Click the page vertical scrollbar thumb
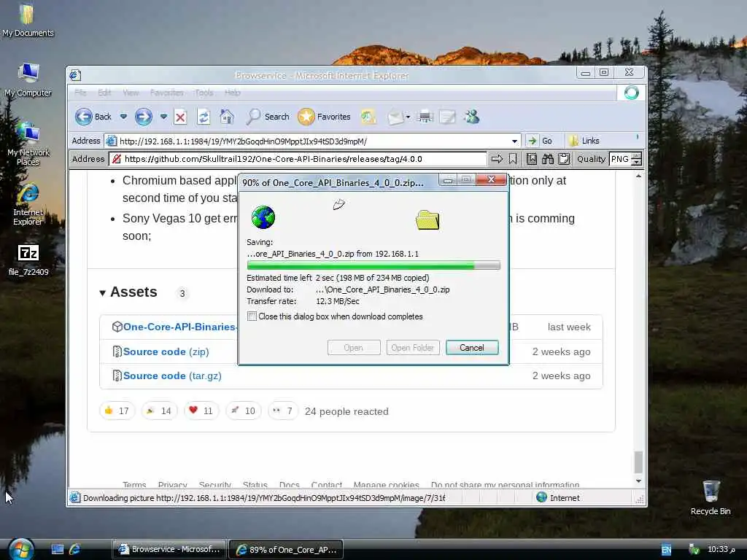The width and height of the screenshot is (747, 560). pos(638,462)
